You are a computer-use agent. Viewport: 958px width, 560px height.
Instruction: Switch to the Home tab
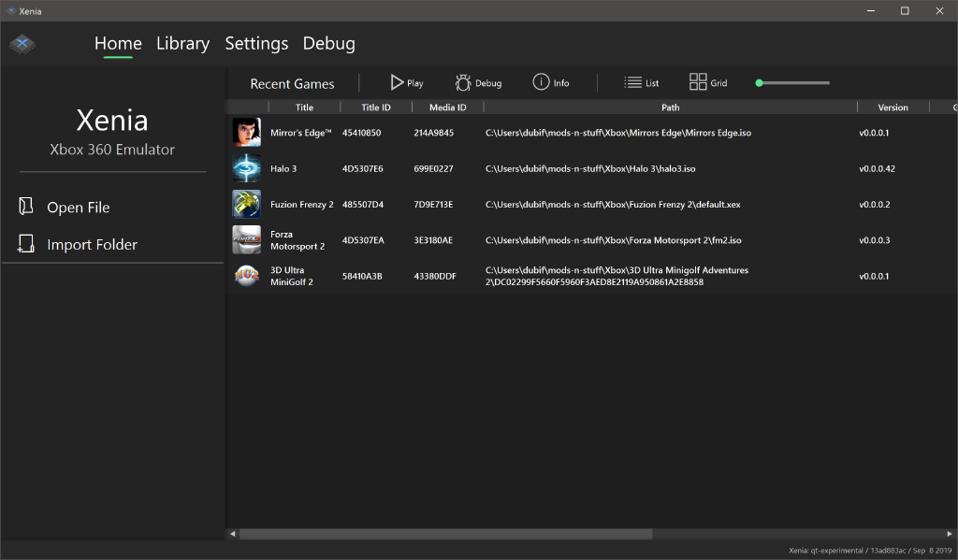[118, 43]
